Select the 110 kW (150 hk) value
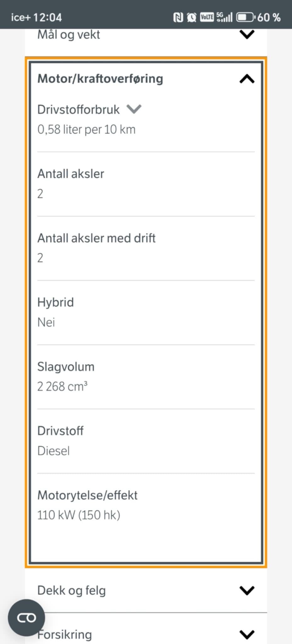This screenshot has width=292, height=644. [x=79, y=515]
